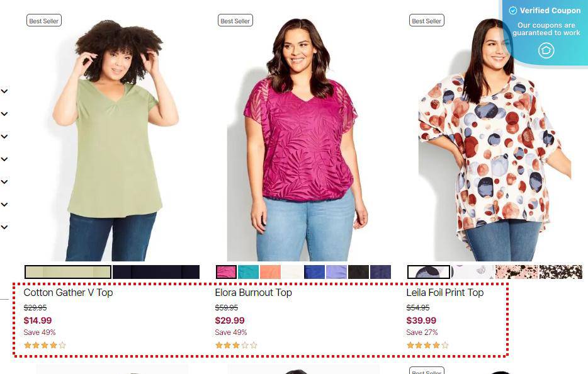Click the house icon in coupon badge
Viewport: 588px width, 374px height.
[546, 50]
